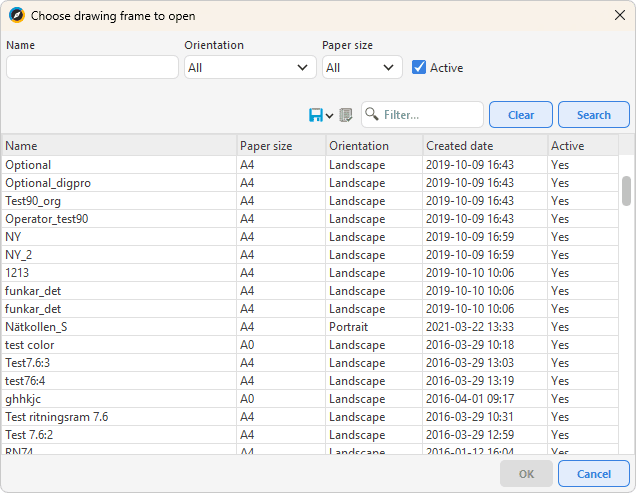The width and height of the screenshot is (636, 493).
Task: Sort by the Name column header
Action: click(x=118, y=146)
